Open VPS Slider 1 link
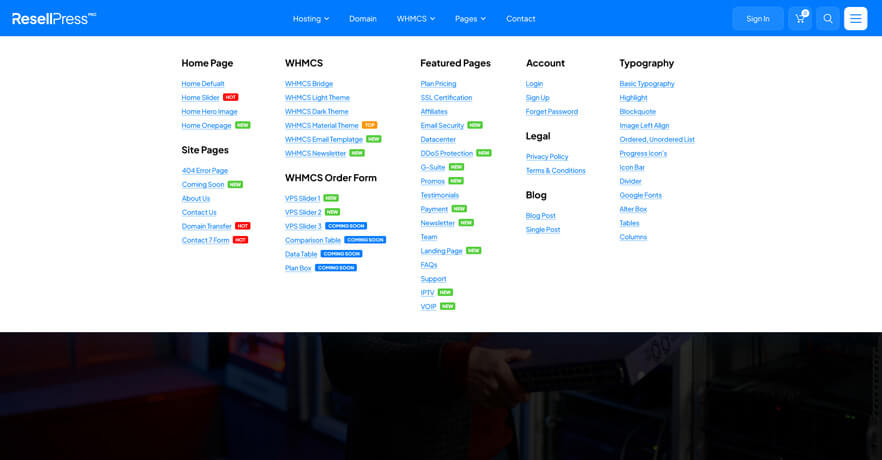 303,199
